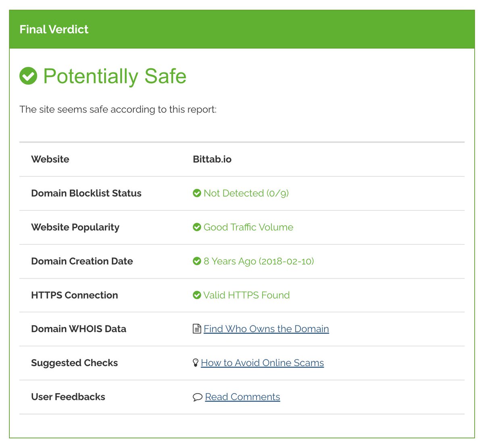
Task: Click the checkmark icon before 8 Years Ago
Action: 197,261
